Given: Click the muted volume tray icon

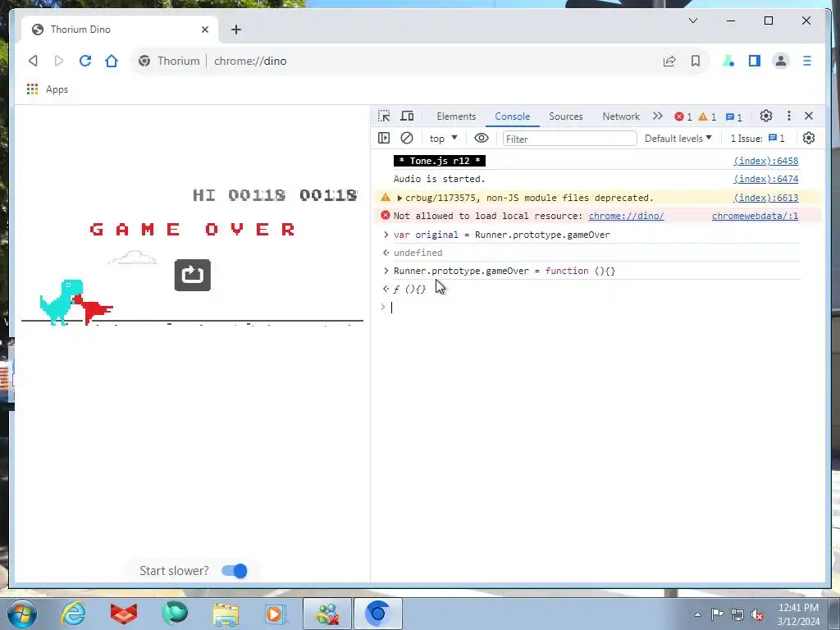Looking at the screenshot, I should point(757,614).
